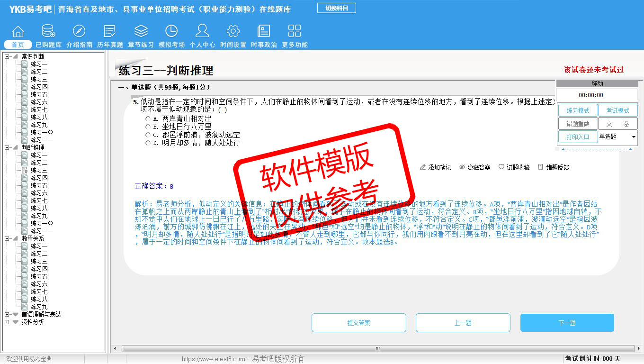Screen dimensions: 644x364
Task: Open the 模拟考场 clock icon
Action: tap(171, 32)
